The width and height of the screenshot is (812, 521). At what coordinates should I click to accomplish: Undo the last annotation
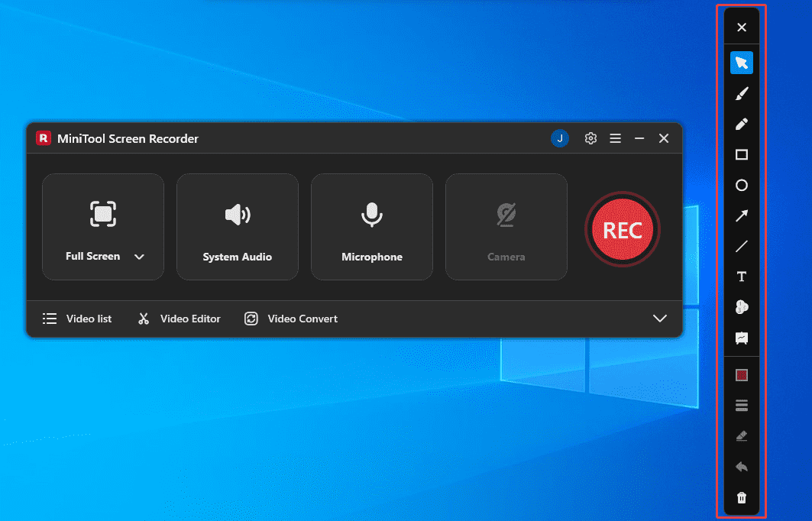(x=741, y=466)
